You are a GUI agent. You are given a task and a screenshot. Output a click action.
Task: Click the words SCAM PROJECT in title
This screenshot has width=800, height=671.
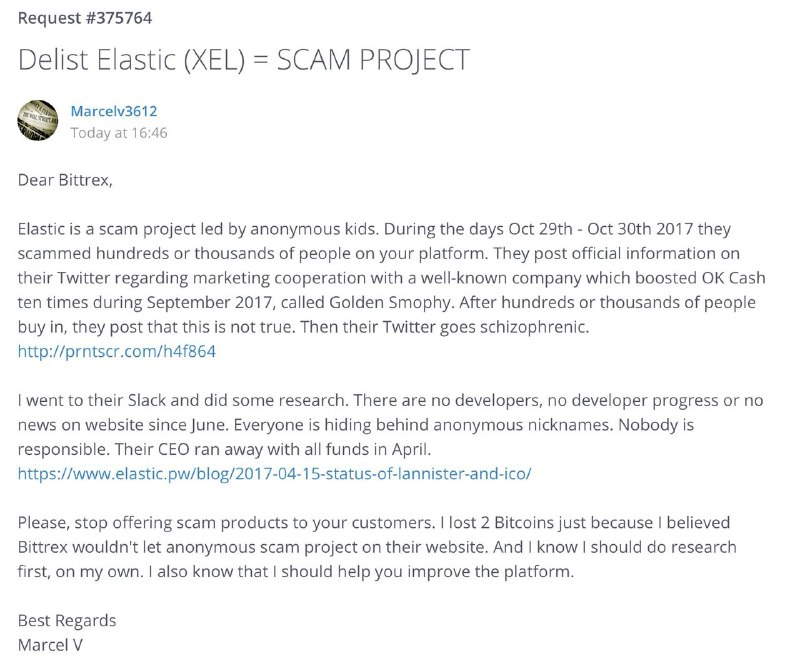373,60
